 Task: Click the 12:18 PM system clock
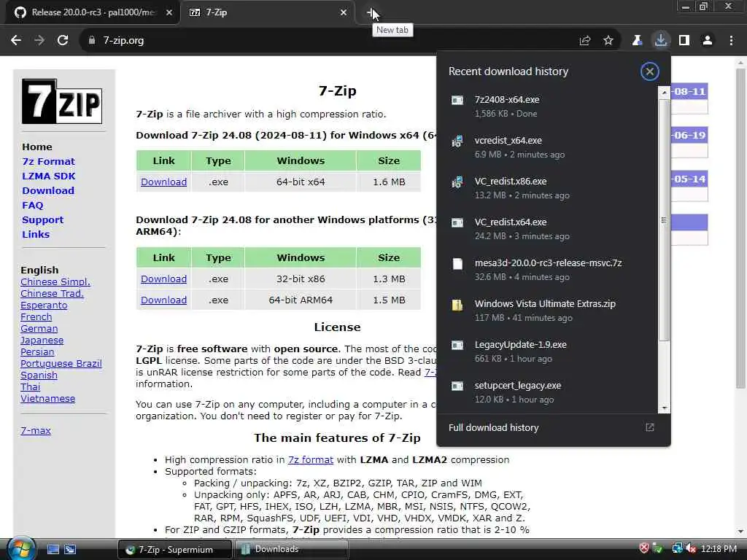(x=719, y=549)
